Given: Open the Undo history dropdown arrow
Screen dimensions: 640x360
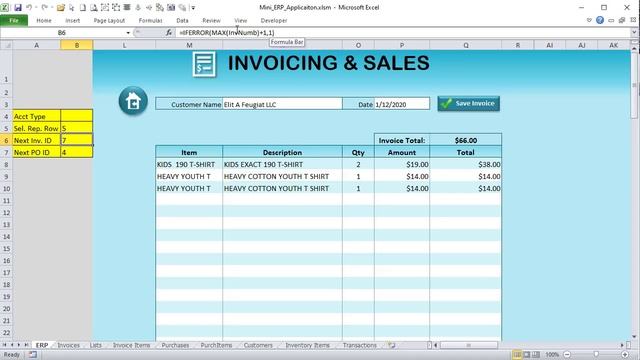Looking at the screenshot, I should click(36, 7).
